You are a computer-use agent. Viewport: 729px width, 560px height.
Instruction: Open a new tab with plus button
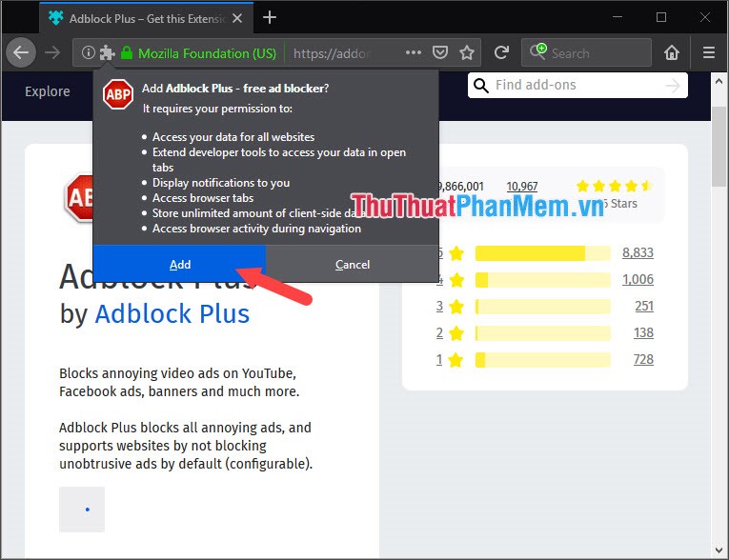click(x=270, y=18)
